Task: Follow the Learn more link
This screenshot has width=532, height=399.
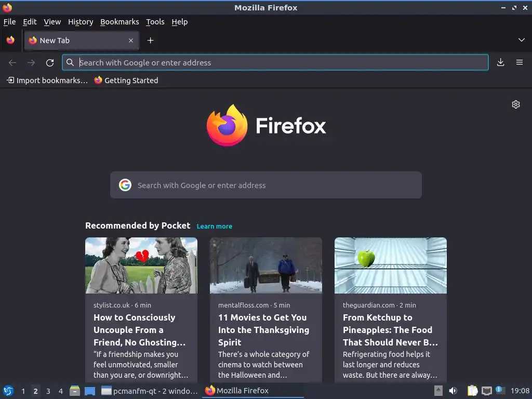Action: click(x=215, y=227)
